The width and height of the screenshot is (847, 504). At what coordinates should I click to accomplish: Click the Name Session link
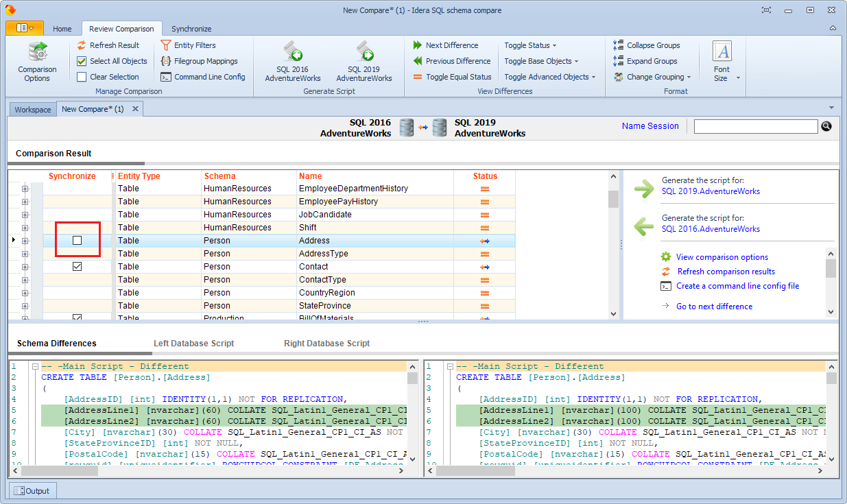coord(650,126)
